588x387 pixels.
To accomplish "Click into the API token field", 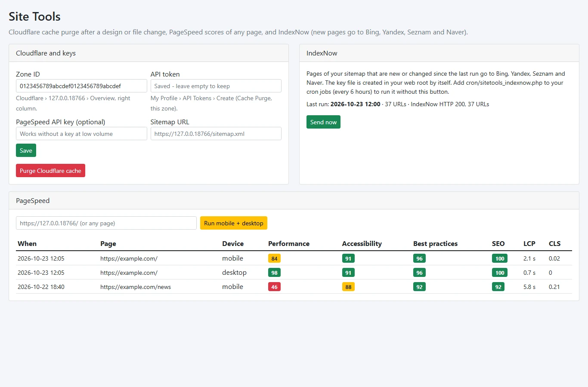I will coord(216,86).
